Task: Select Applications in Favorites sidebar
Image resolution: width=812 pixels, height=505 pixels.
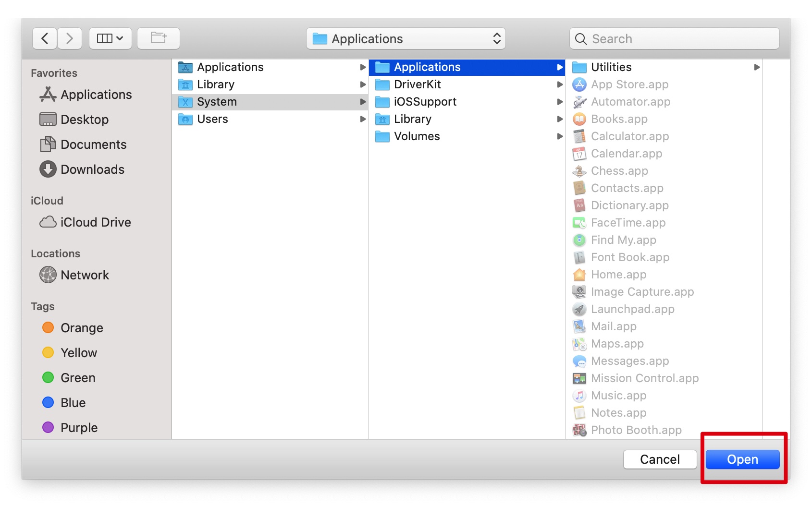Action: [86, 95]
